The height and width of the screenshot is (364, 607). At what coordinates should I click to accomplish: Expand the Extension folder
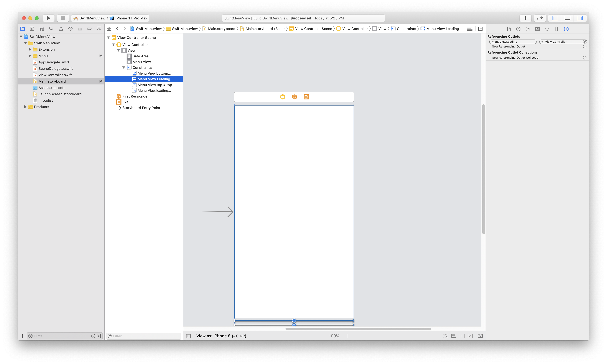tap(30, 49)
